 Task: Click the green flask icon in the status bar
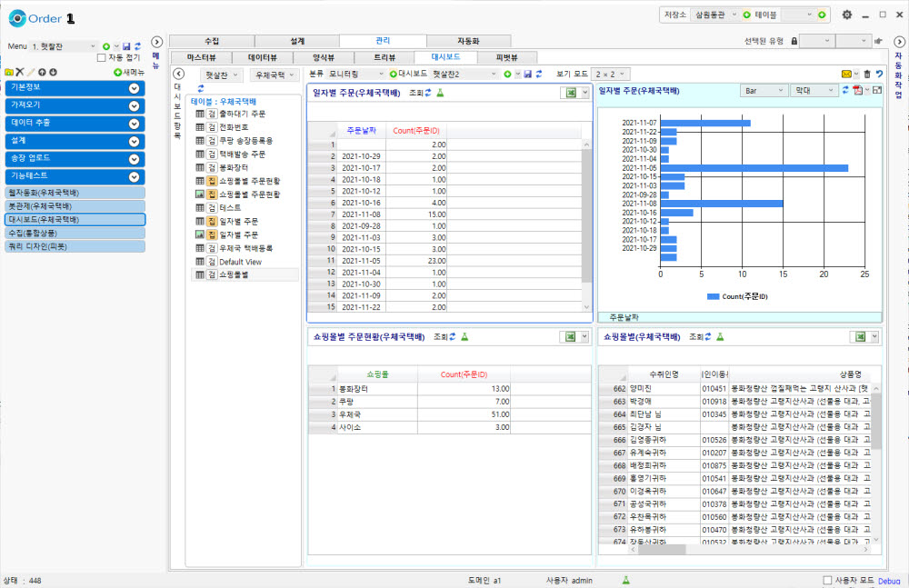coord(625,580)
